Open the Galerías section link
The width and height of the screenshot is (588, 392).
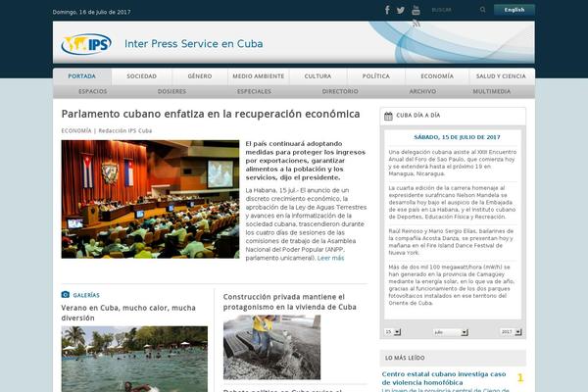[86, 295]
